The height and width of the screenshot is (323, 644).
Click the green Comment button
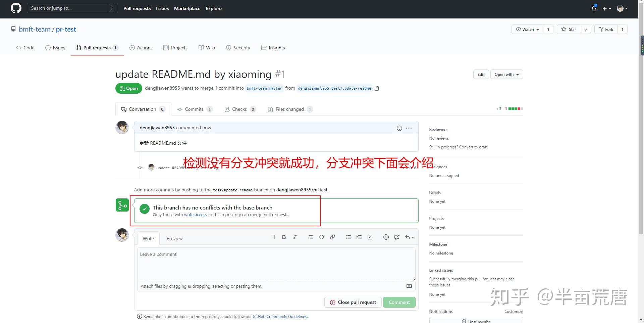(399, 302)
